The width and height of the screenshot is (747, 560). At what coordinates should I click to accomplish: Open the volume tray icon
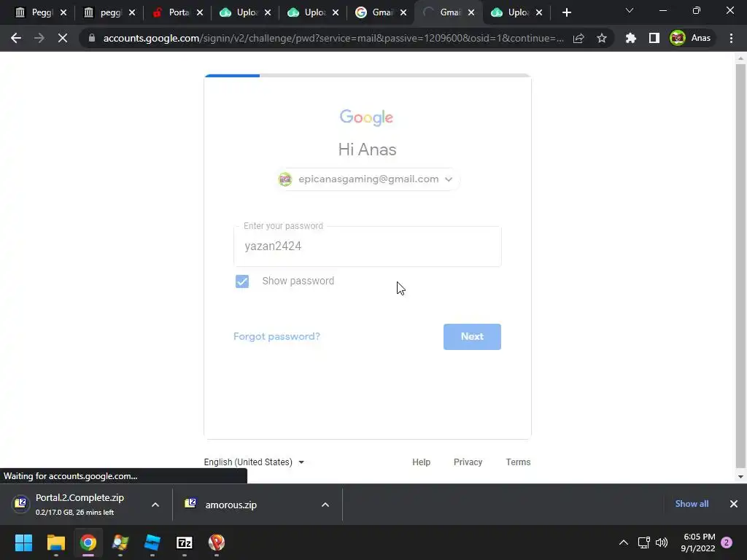tap(662, 542)
